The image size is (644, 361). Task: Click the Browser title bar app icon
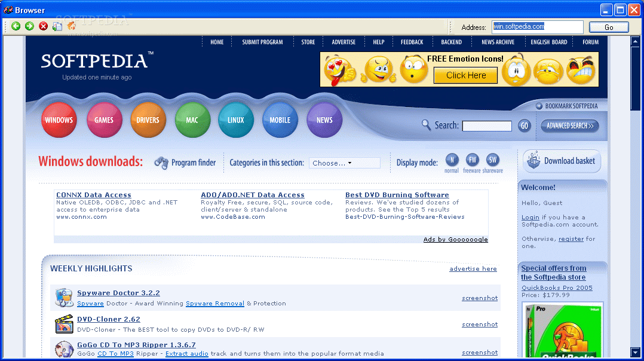8,10
